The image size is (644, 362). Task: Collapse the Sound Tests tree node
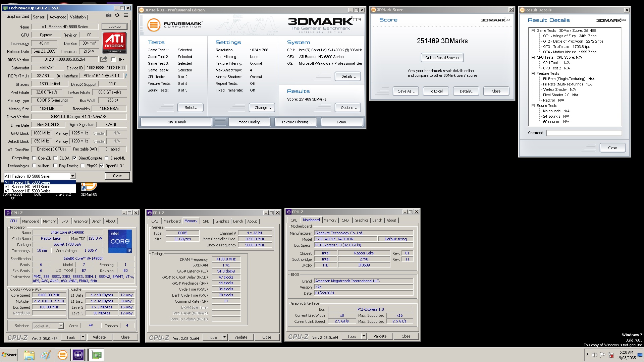tap(533, 106)
